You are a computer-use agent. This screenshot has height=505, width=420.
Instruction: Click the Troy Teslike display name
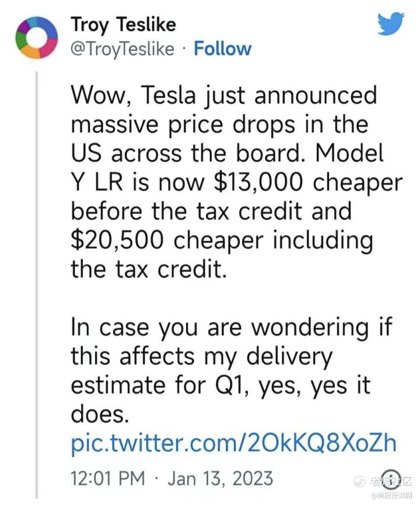point(123,25)
